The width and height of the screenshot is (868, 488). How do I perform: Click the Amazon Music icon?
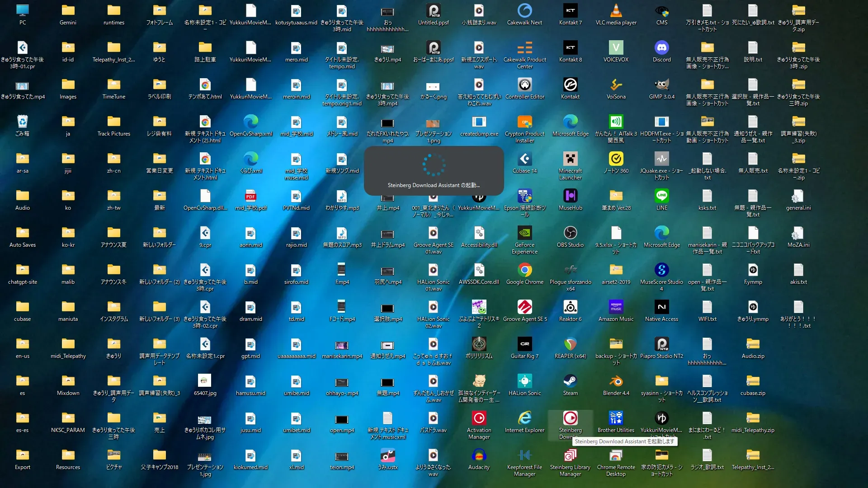616,307
